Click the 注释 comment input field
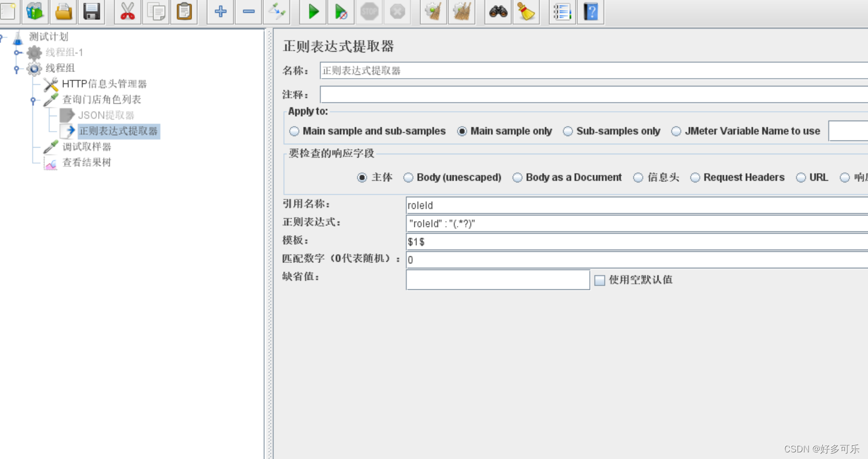Image resolution: width=868 pixels, height=459 pixels. (x=594, y=94)
